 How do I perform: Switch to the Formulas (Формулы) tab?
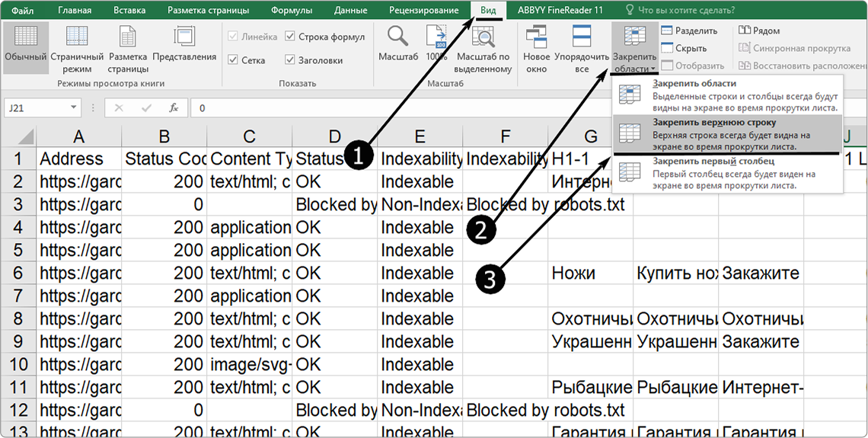[x=293, y=10]
